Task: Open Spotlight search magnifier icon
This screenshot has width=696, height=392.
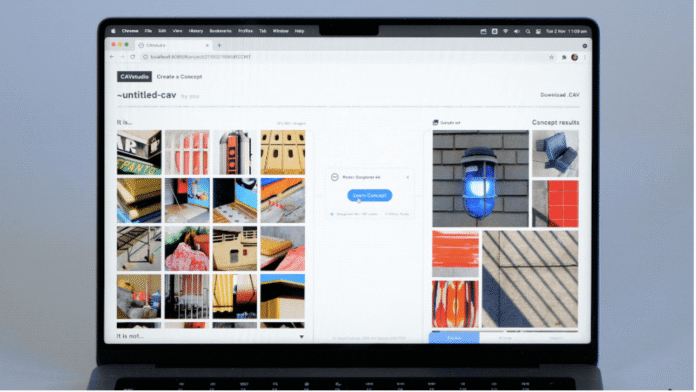Action: (528, 32)
